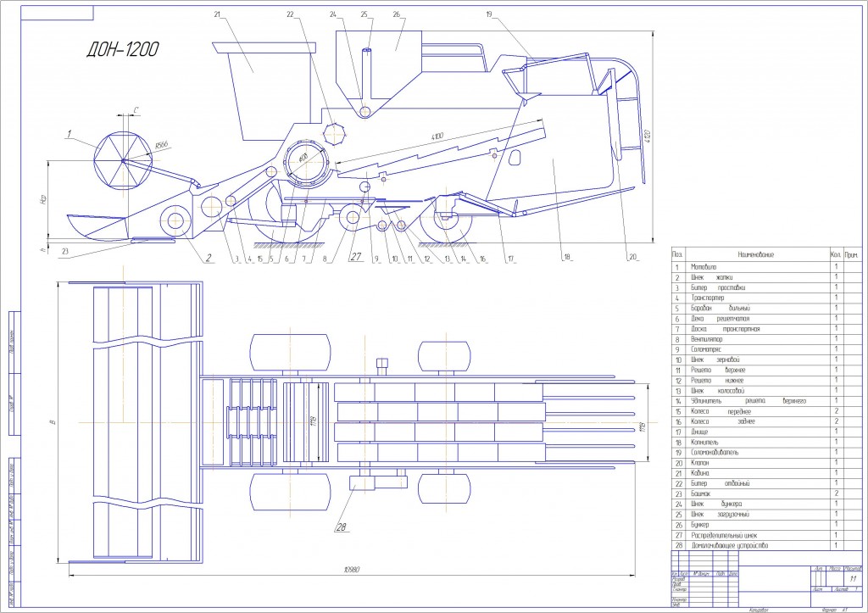Click the 'Наименование' table column header
This screenshot has width=868, height=613.
755,254
